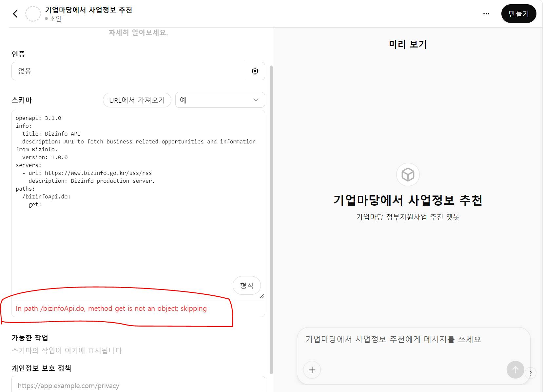The image size is (543, 392).
Task: Click the 'get:' line in schema
Action: coord(35,204)
